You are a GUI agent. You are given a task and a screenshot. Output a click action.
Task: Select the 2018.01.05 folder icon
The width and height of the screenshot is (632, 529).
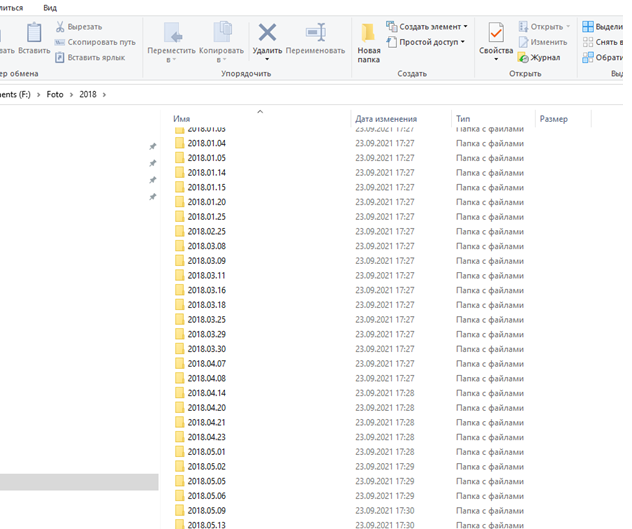pyautogui.click(x=179, y=158)
